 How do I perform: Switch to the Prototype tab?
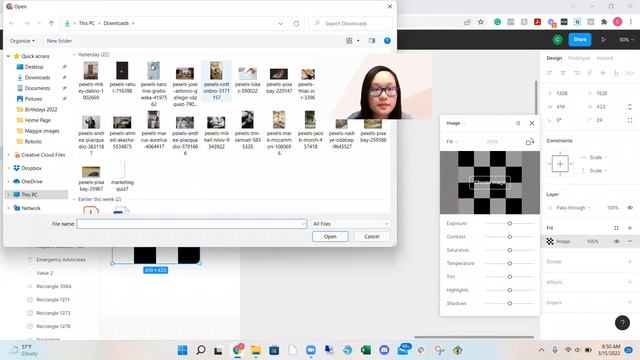coord(579,58)
